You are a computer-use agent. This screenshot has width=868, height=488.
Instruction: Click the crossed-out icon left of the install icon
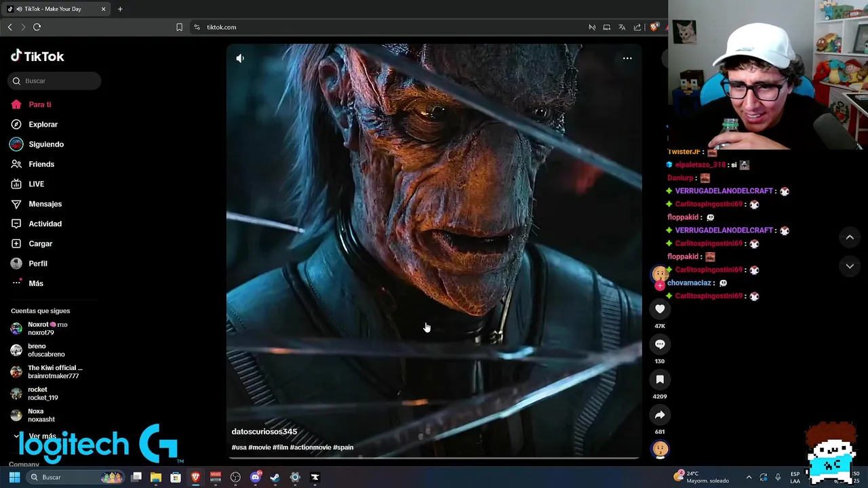pos(592,27)
